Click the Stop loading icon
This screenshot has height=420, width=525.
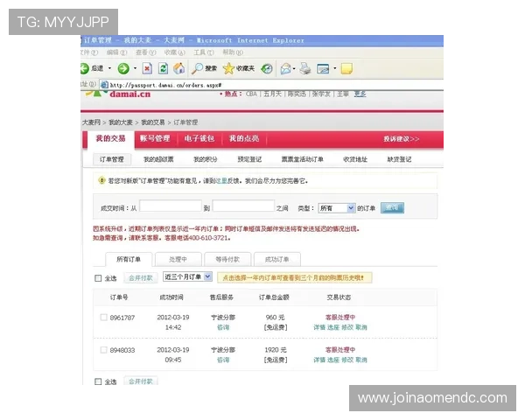click(147, 68)
